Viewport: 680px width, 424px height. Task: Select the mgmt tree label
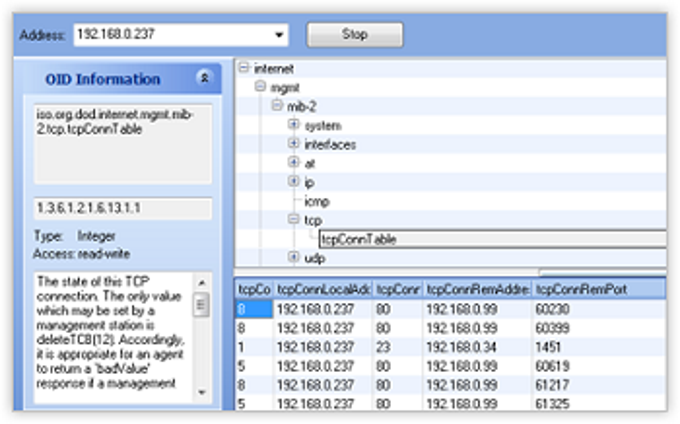(285, 88)
